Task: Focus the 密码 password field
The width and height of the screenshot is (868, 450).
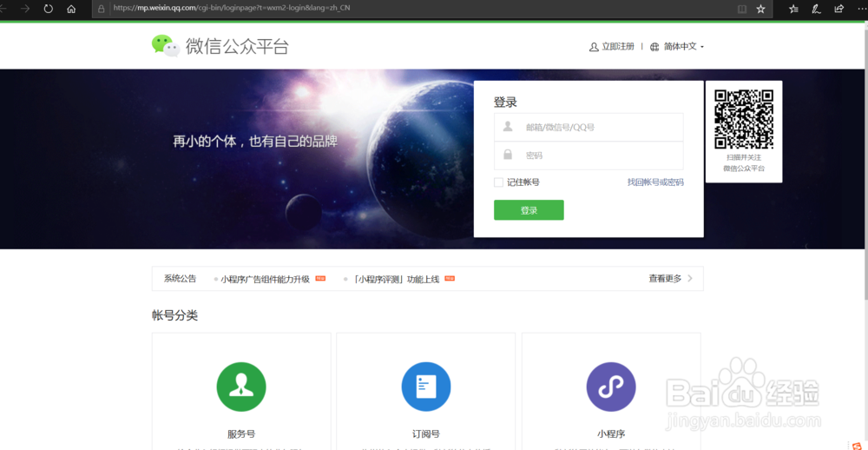Action: [589, 156]
